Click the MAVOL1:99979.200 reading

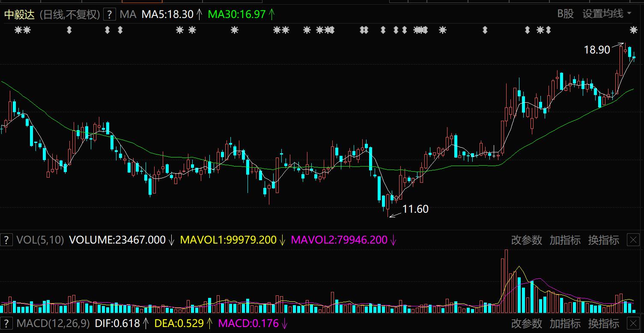point(228,240)
